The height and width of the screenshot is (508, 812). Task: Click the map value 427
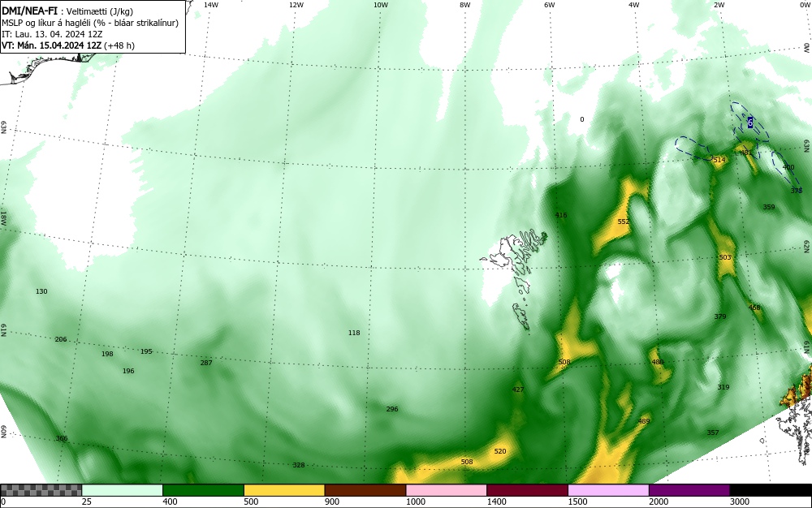click(518, 390)
